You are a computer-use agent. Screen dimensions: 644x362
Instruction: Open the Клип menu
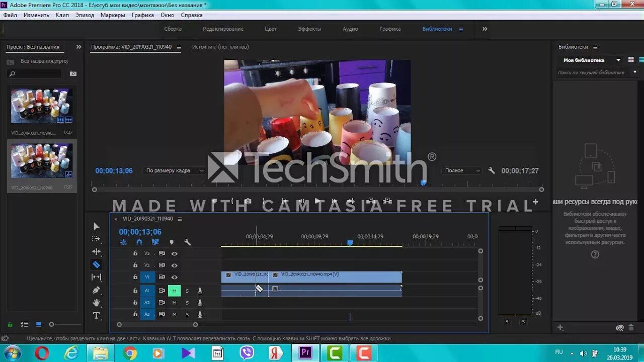pos(62,15)
